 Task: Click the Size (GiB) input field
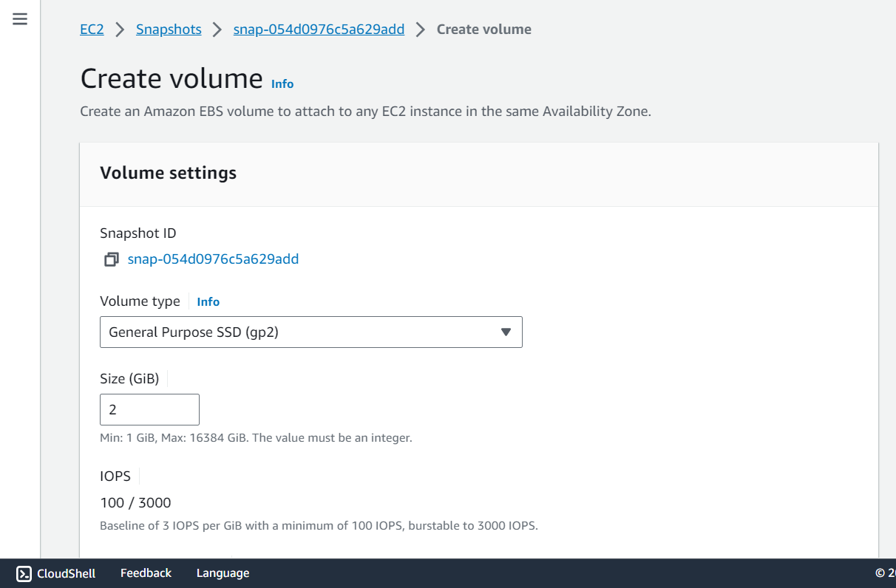click(x=149, y=409)
